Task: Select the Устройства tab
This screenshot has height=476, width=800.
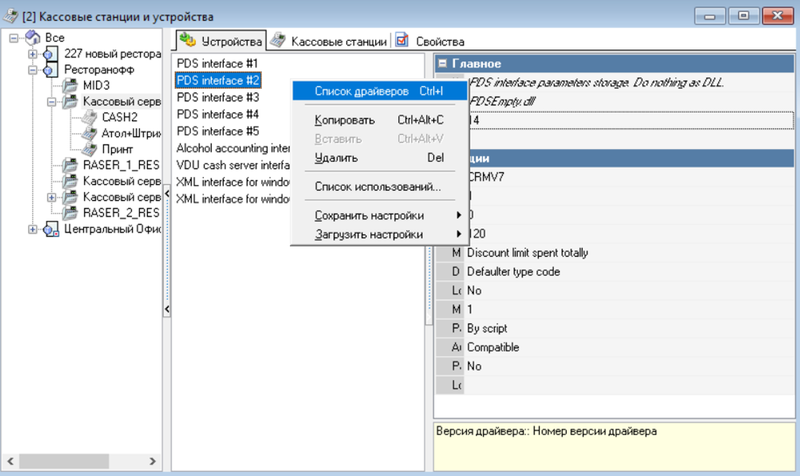Action: pyautogui.click(x=221, y=41)
